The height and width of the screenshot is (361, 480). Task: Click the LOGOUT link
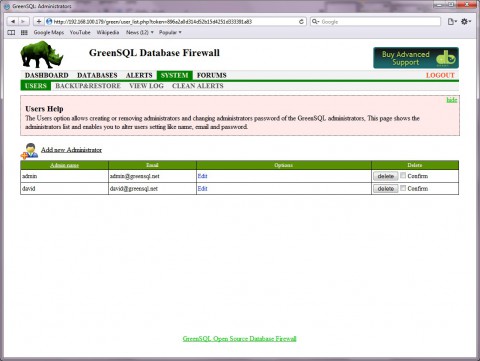[440, 75]
